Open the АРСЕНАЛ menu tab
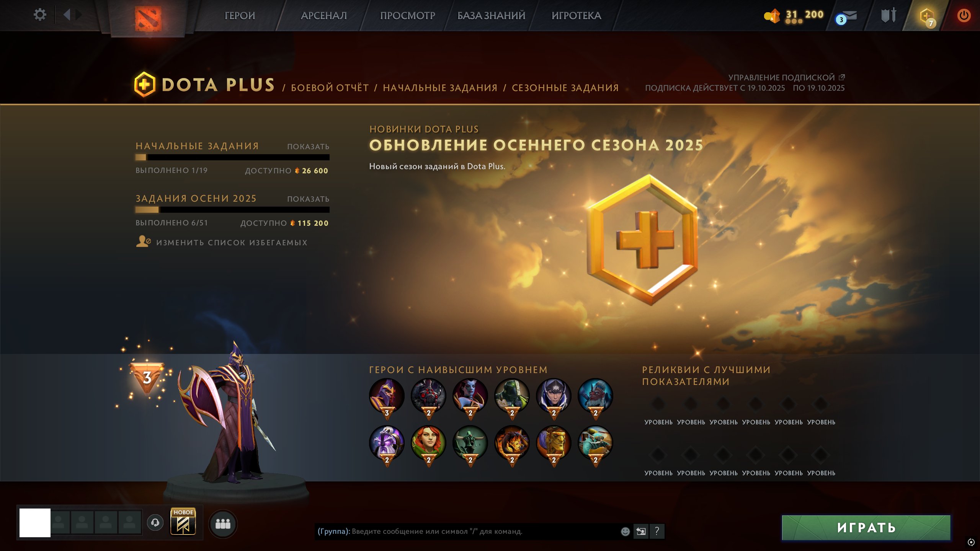 [324, 16]
